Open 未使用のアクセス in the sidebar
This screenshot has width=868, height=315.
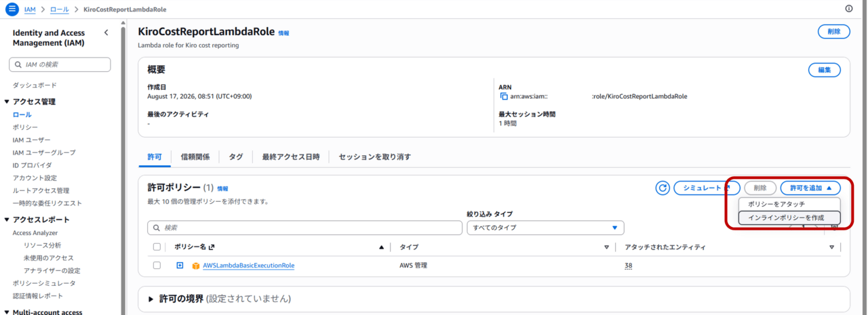(x=48, y=258)
